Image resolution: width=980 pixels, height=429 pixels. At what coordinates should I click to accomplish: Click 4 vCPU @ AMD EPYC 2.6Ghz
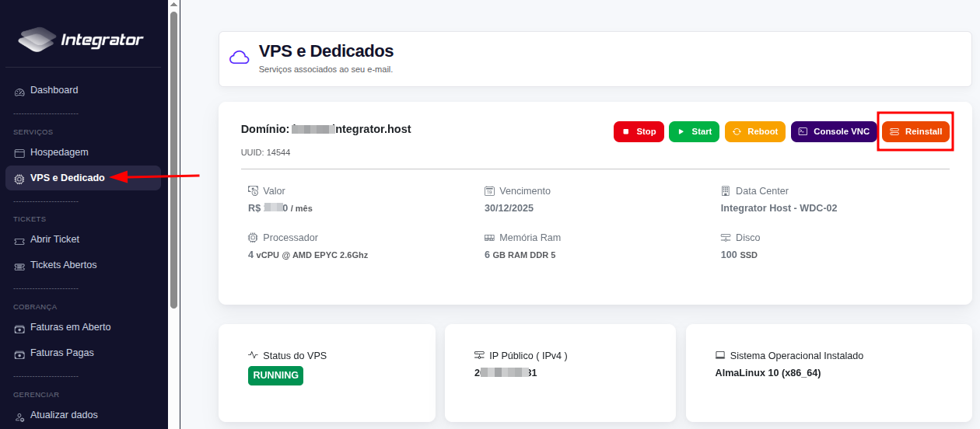point(308,255)
